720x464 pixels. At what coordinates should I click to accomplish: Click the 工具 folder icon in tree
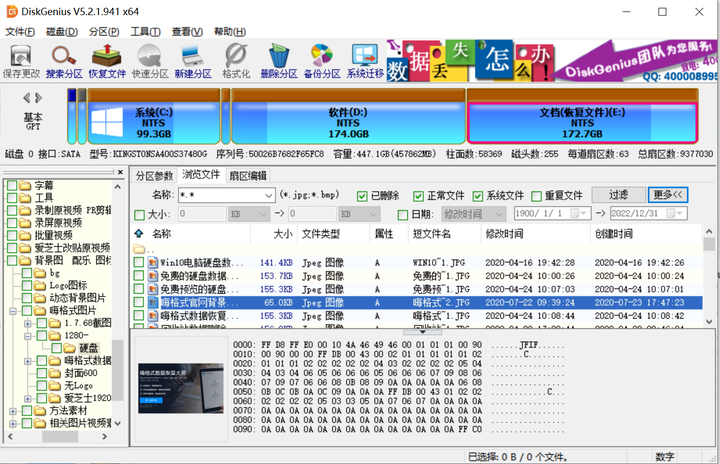pos(26,198)
